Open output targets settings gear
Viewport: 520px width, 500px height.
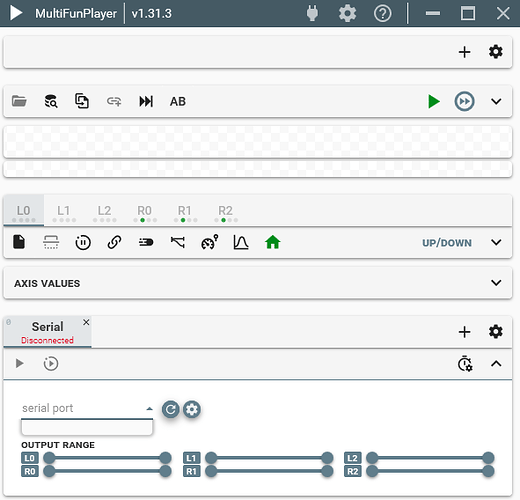pyautogui.click(x=496, y=332)
